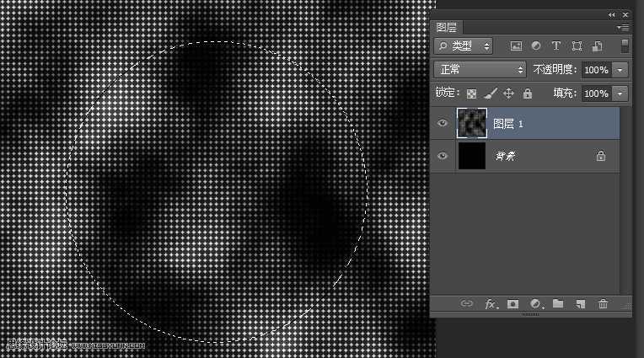The image size is (644, 358).
Task: Open the layers panel options menu
Action: (623, 28)
